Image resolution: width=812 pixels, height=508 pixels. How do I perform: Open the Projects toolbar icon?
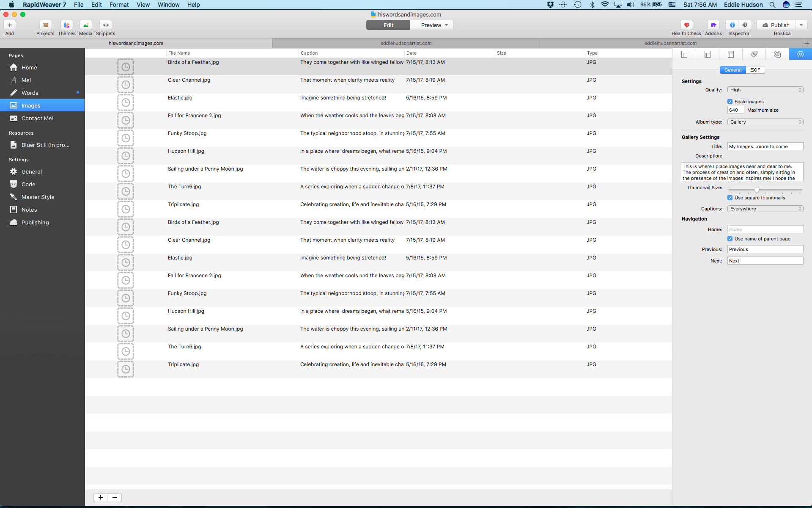point(45,25)
